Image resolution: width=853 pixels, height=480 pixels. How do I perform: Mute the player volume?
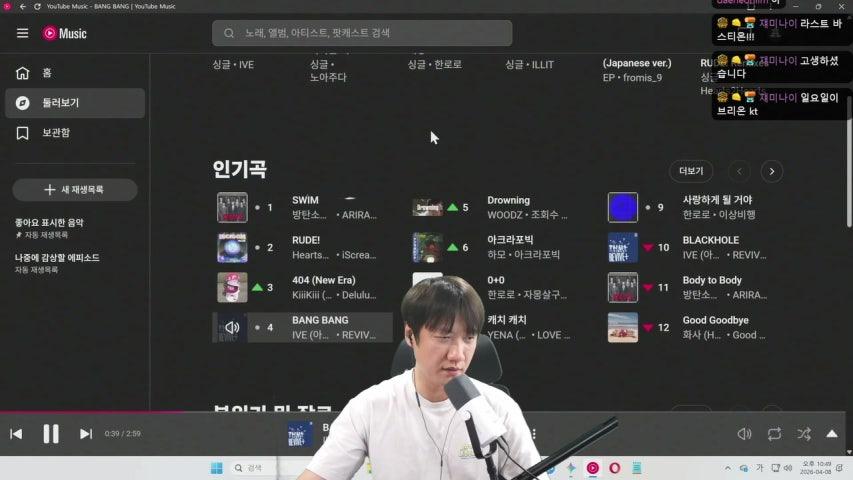click(744, 434)
